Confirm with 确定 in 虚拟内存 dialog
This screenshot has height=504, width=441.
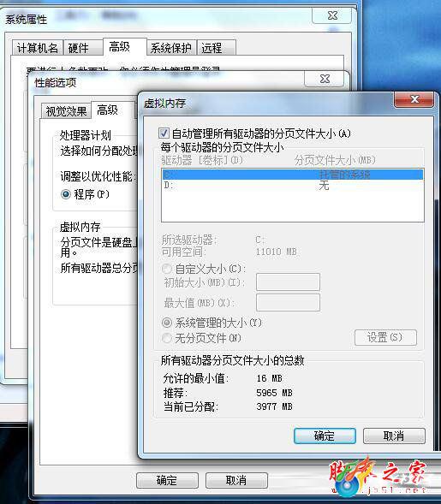point(325,436)
